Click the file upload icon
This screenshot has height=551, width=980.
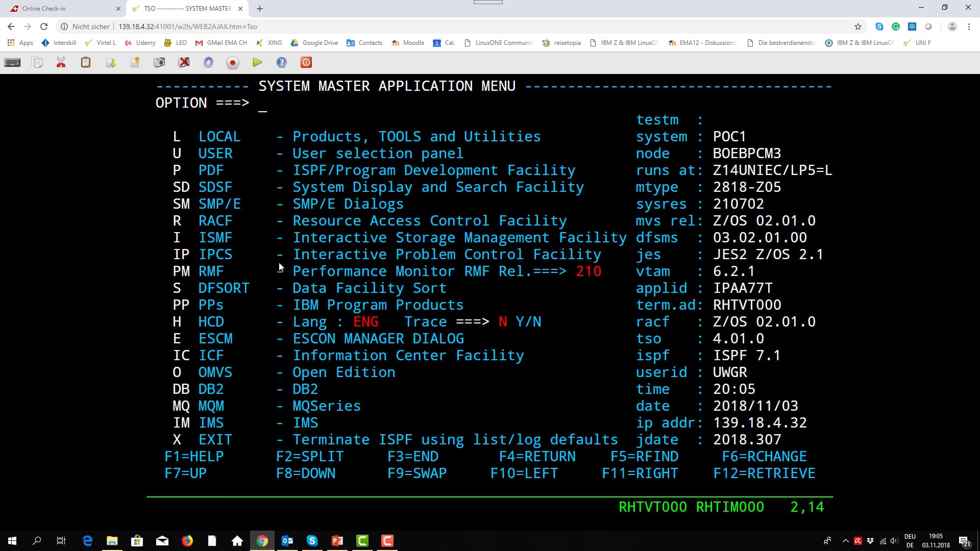(135, 62)
